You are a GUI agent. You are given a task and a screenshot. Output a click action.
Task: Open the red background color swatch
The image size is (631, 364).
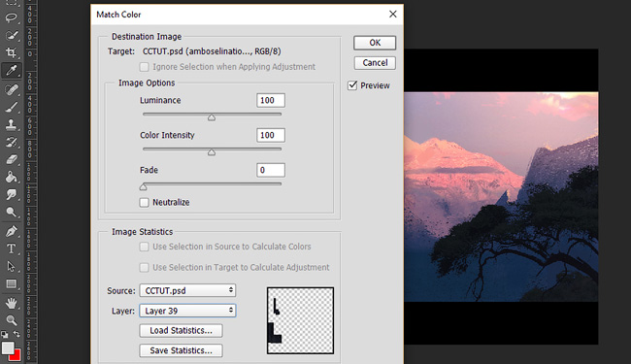tap(17, 356)
